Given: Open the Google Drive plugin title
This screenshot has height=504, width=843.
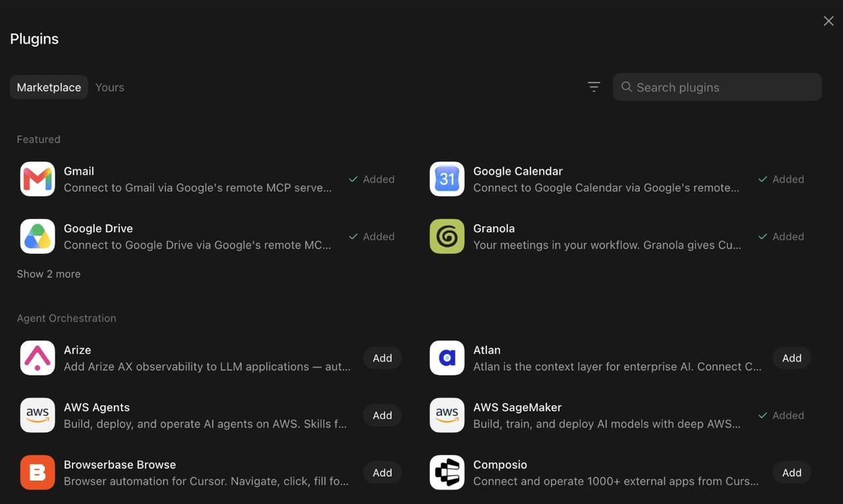Looking at the screenshot, I should 98,228.
